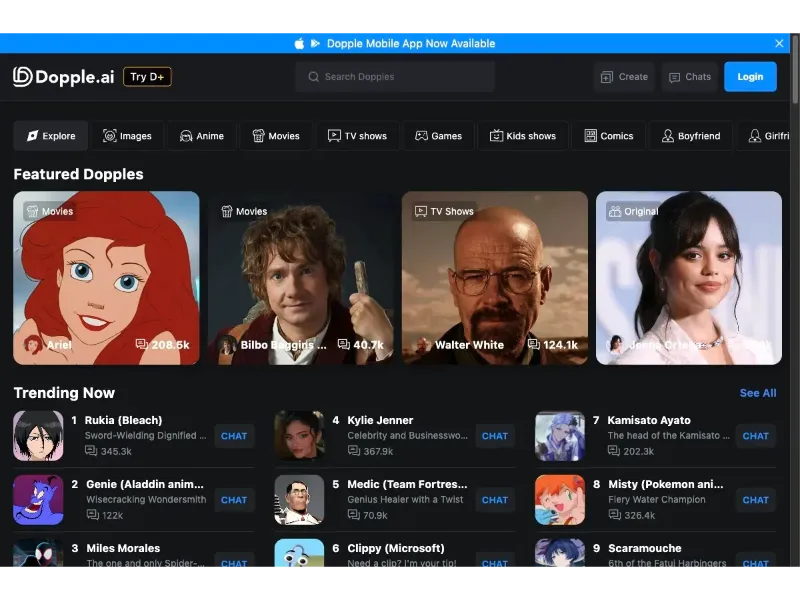Click the Genie avatar icon
Viewport: 800px width, 600px height.
point(38,499)
